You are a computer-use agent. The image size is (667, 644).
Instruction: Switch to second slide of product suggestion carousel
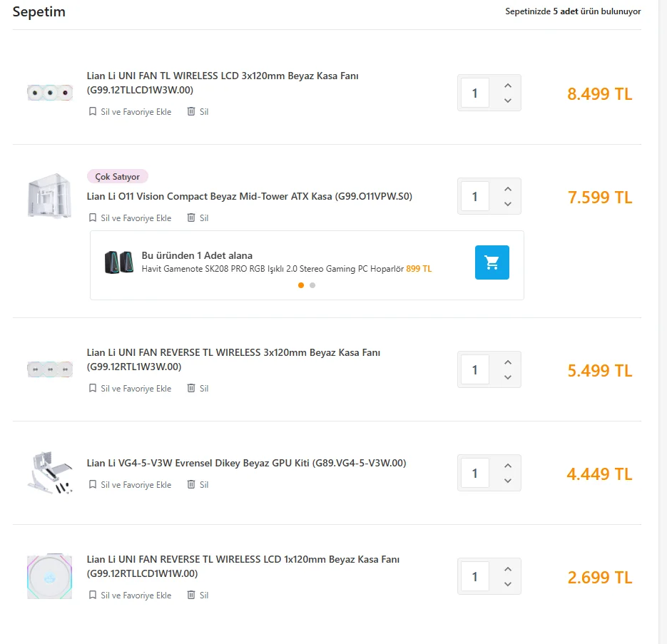(x=312, y=285)
